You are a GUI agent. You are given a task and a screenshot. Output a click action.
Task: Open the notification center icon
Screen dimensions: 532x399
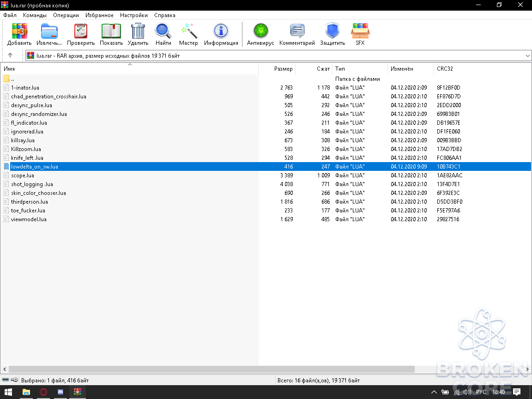point(516,392)
